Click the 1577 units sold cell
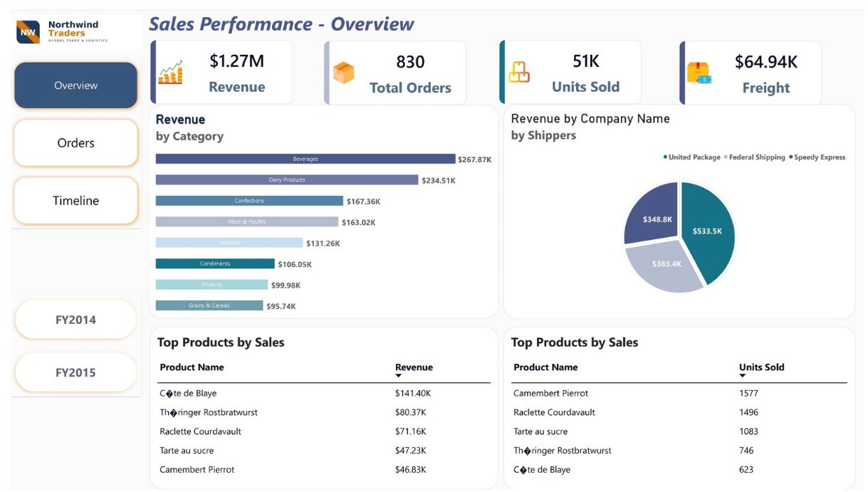Image resolution: width=868 pixels, height=492 pixels. point(748,393)
